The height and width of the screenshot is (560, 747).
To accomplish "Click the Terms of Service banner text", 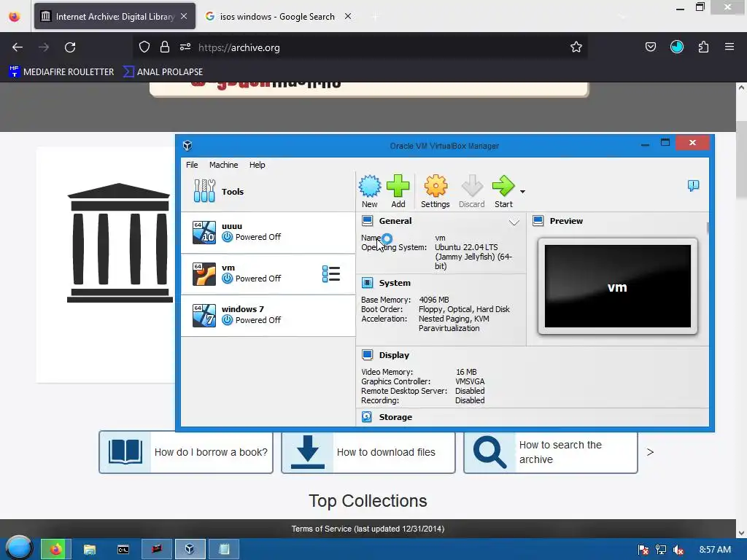I will [x=368, y=529].
